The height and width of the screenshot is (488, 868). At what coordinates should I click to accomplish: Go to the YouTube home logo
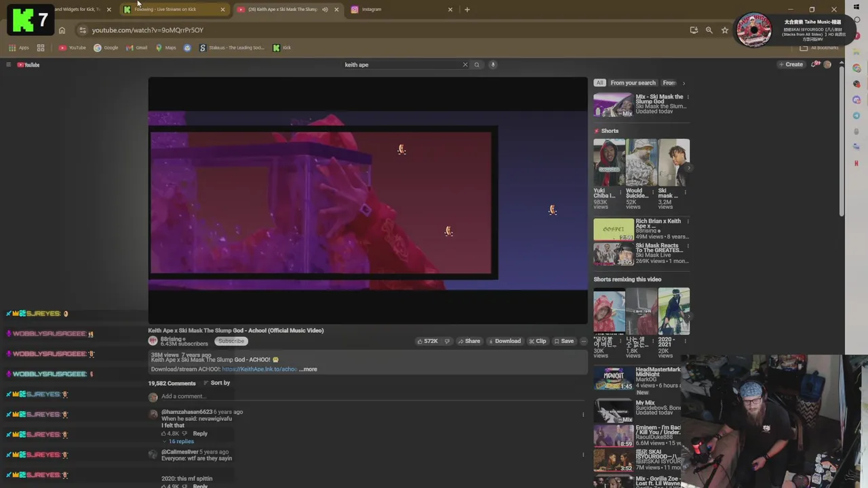[x=28, y=65]
